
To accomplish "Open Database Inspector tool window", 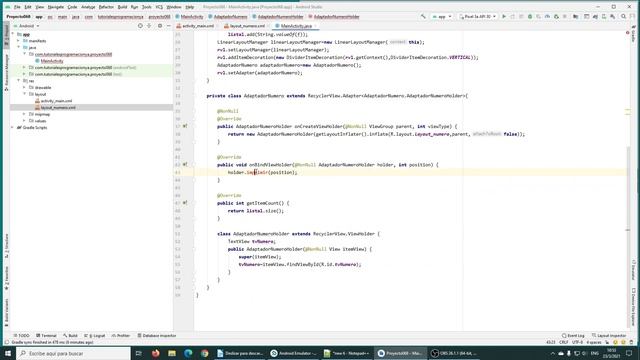I will (x=157, y=336).
